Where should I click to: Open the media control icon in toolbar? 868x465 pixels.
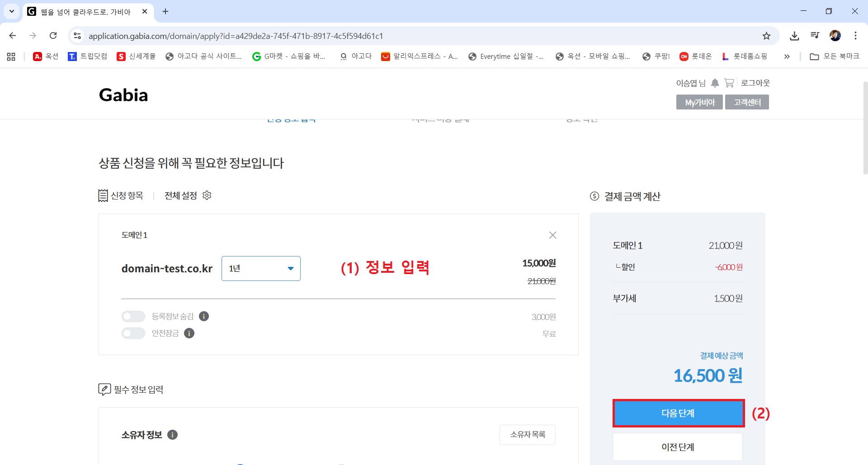point(815,36)
